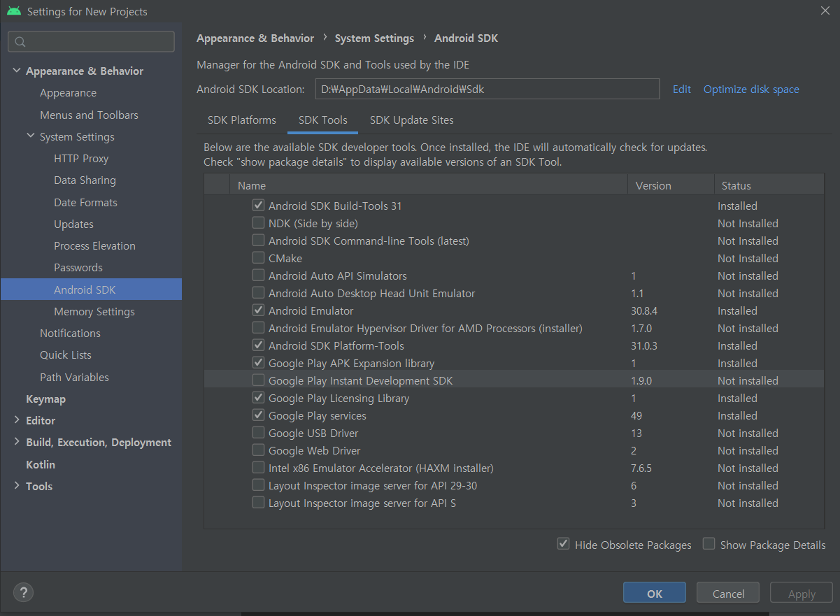Open Date Formats settings

[x=85, y=202]
